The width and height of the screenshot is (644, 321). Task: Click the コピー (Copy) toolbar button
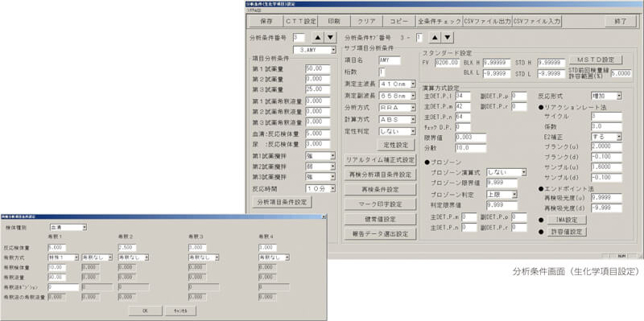point(399,22)
